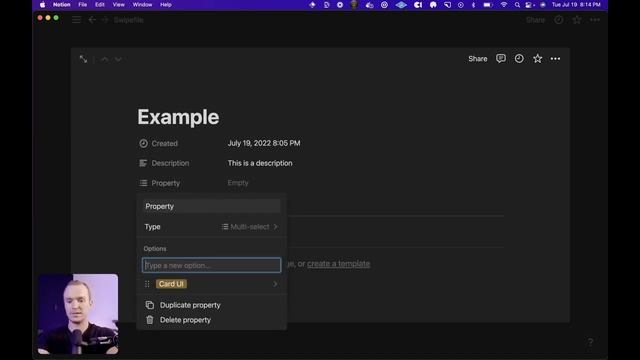Click the Example page title
Screen dimensions: 640x360
178,117
